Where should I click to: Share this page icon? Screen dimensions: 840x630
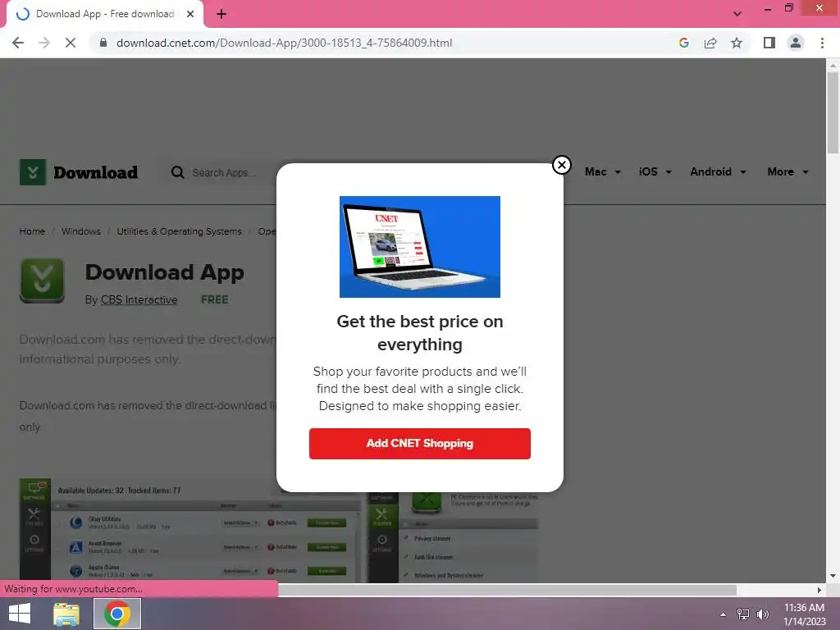(710, 43)
